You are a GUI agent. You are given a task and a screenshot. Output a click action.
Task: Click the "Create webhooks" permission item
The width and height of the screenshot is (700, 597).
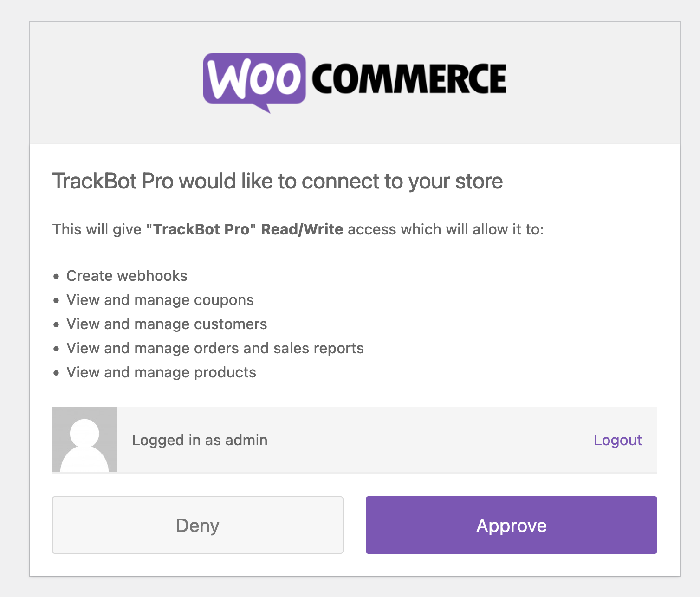(127, 276)
